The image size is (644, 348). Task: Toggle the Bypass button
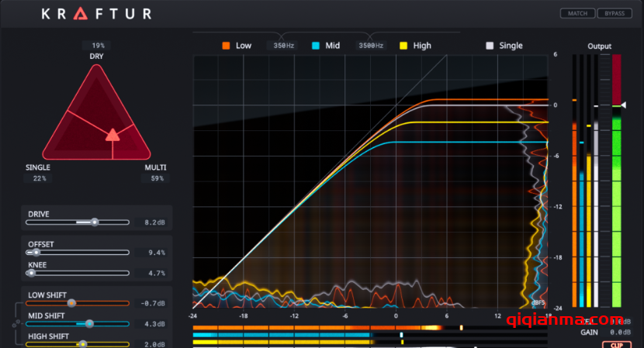click(614, 13)
